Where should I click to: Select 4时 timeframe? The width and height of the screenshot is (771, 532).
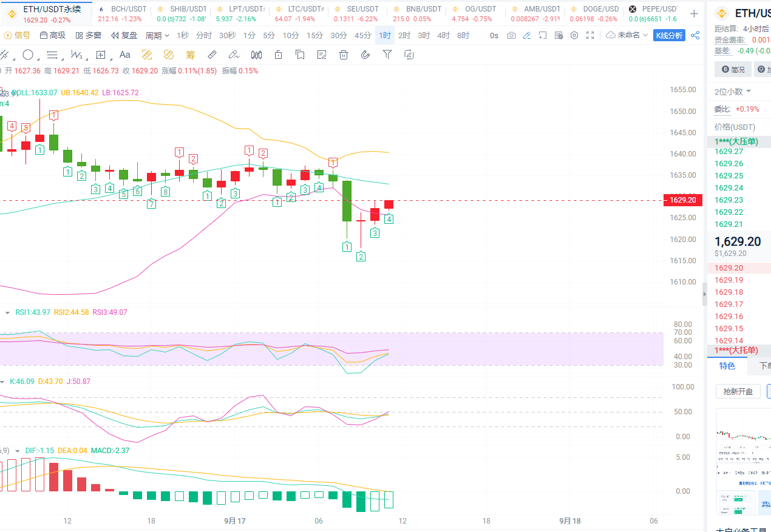pyautogui.click(x=444, y=35)
